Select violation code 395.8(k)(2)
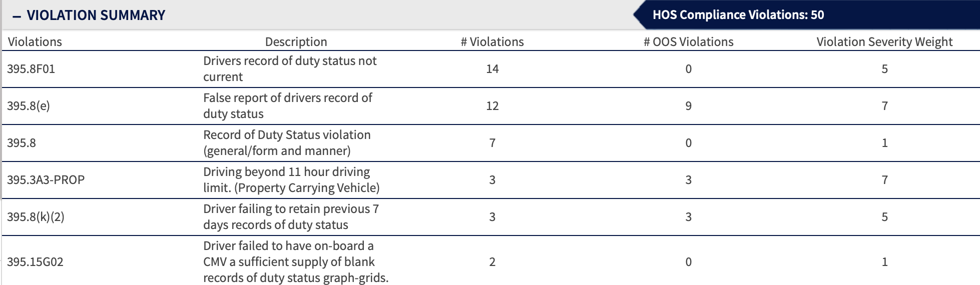Image resolution: width=980 pixels, height=285 pixels. click(36, 217)
